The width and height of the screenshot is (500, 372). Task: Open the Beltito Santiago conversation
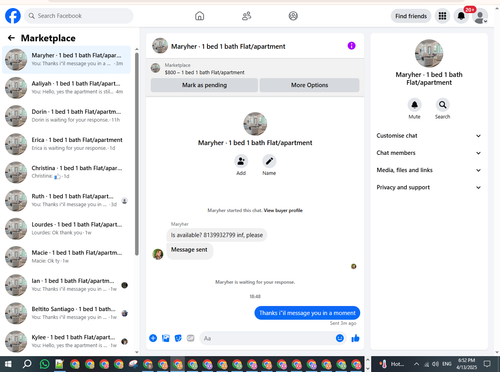point(66,313)
